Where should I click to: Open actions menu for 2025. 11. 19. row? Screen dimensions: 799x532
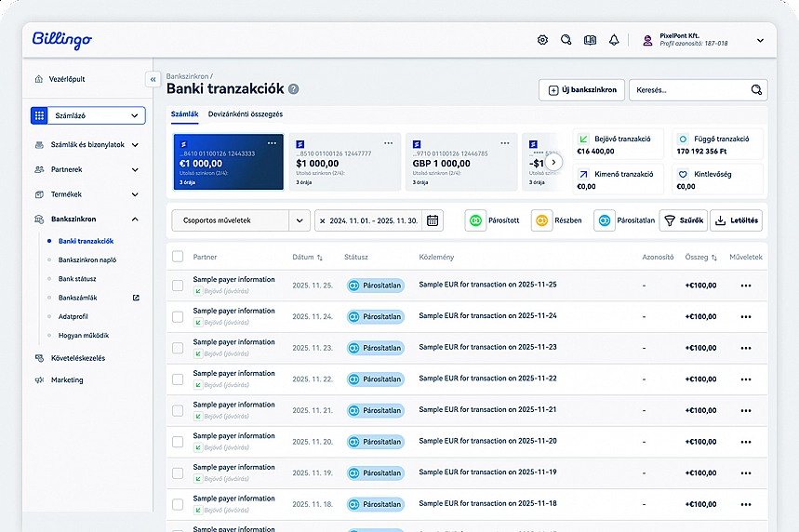(x=746, y=472)
